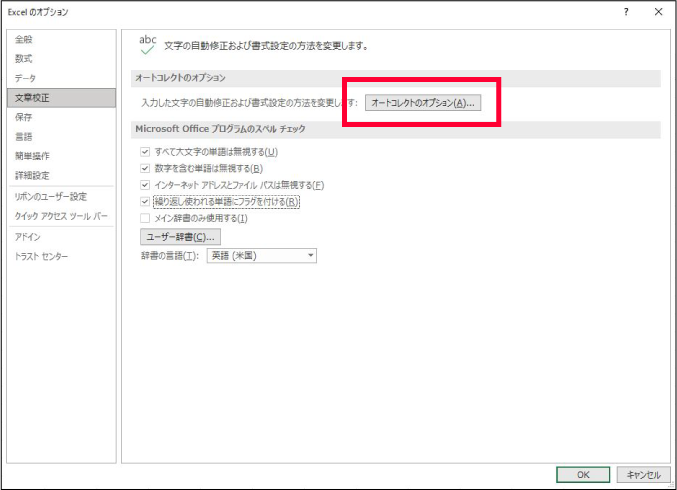Toggle 数字を含む単語は無視する checkbox

pos(146,168)
